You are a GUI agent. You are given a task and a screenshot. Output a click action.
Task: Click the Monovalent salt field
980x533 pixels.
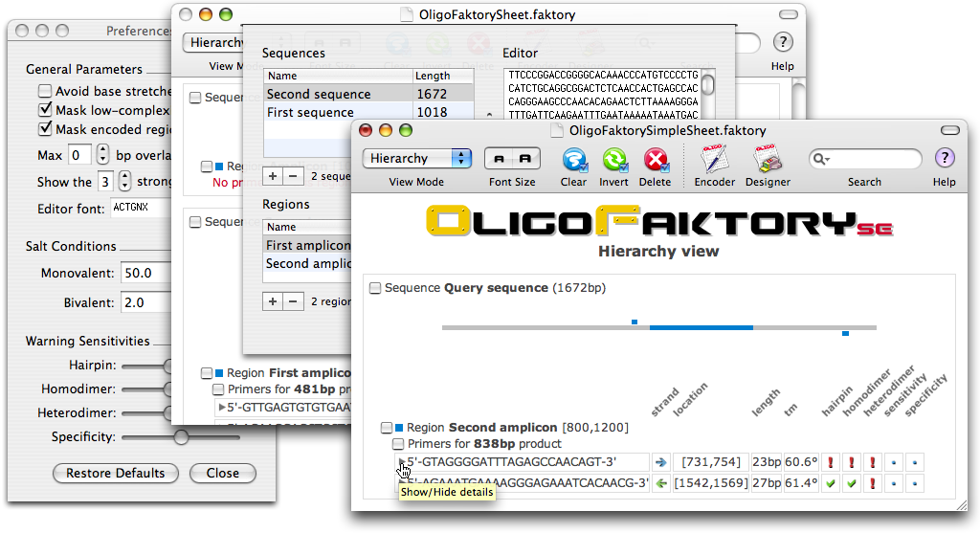click(x=145, y=273)
